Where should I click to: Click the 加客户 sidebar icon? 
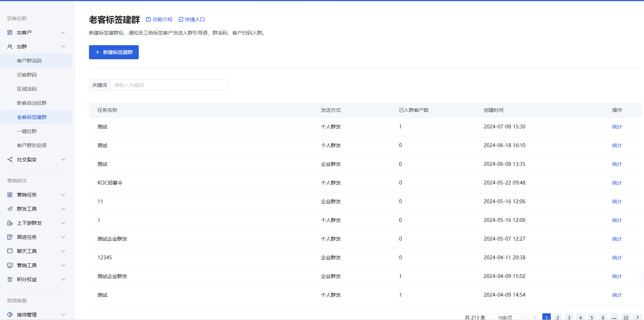click(x=10, y=32)
